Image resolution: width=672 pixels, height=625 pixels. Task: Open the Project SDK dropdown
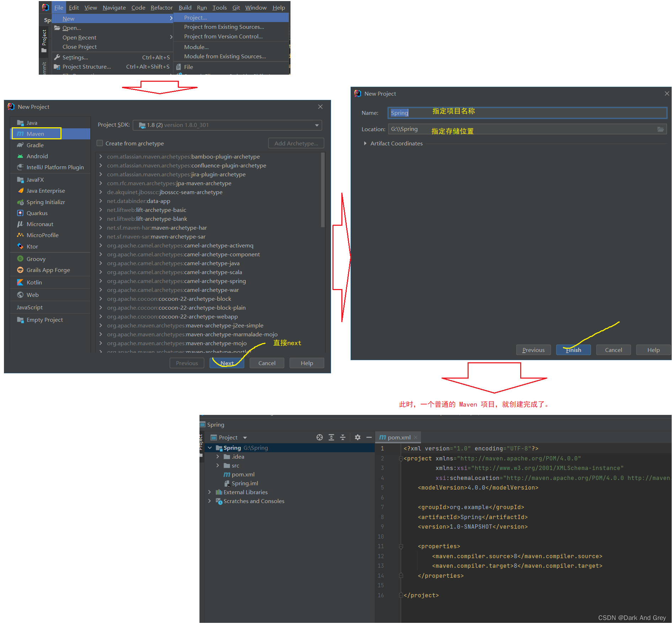(316, 125)
